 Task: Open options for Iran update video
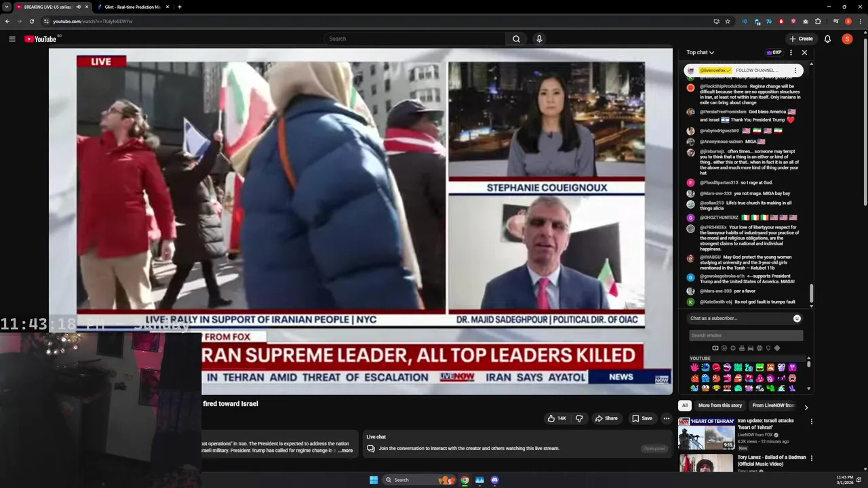(811, 422)
